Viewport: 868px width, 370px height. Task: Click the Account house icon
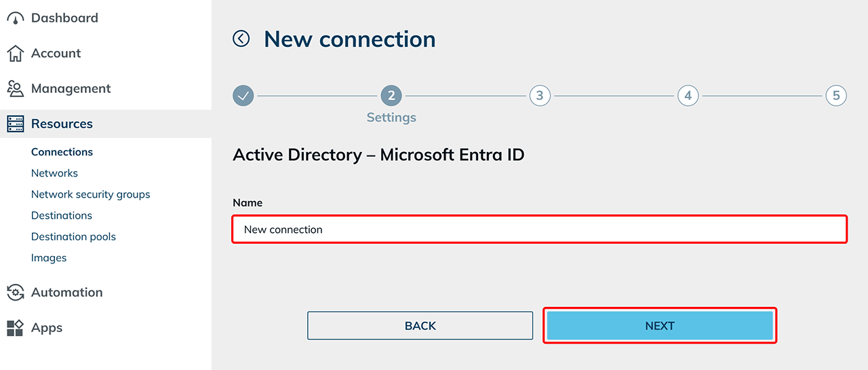click(x=15, y=54)
